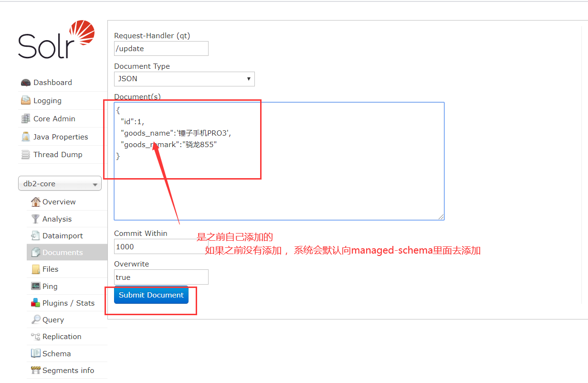Image resolution: width=588 pixels, height=383 pixels.
Task: Click the Solr logo
Action: [56, 40]
